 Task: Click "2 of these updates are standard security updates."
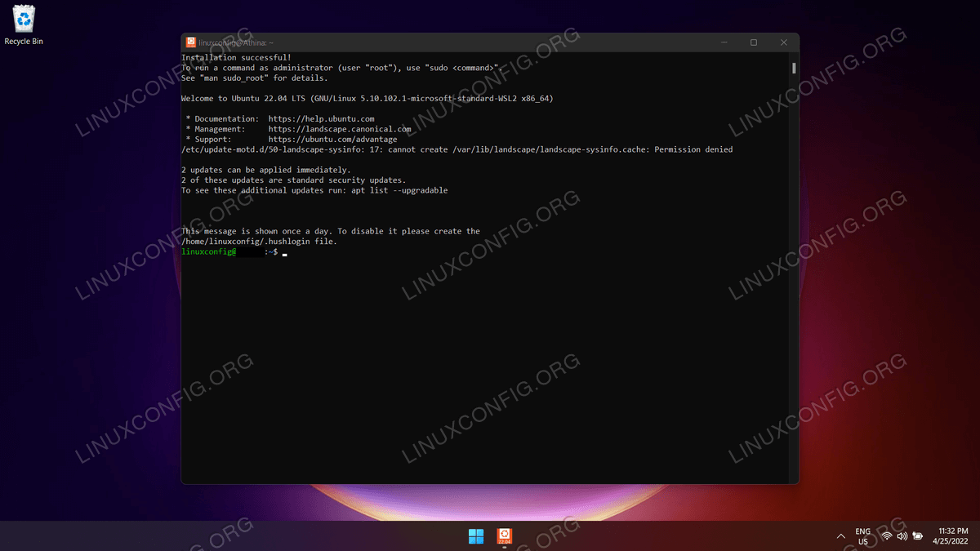click(x=294, y=180)
